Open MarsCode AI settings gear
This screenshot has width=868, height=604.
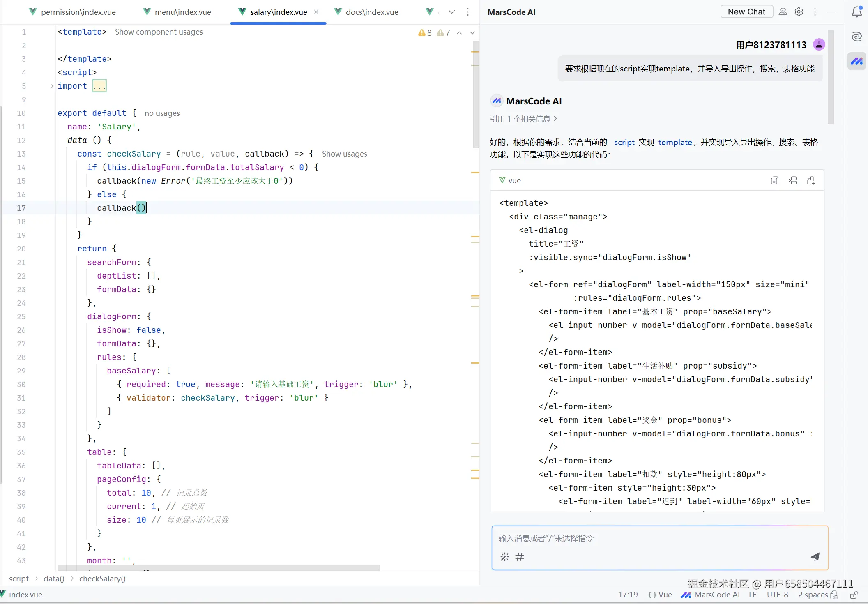pyautogui.click(x=799, y=12)
